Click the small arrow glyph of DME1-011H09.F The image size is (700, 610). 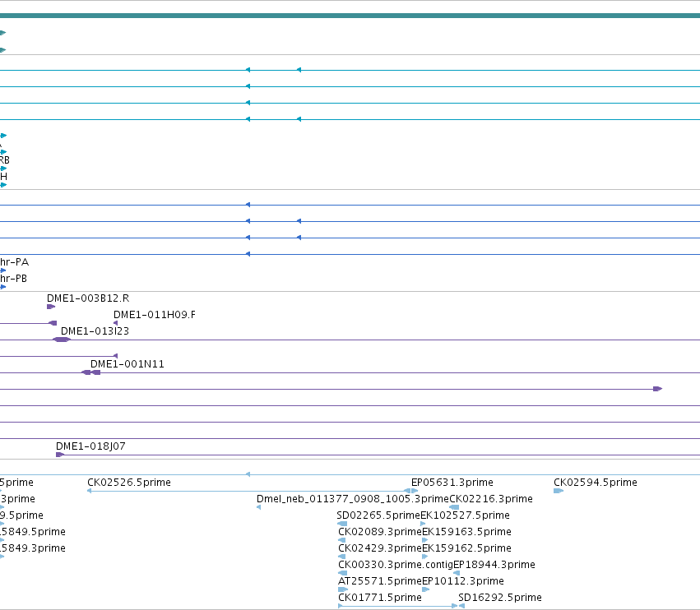(116, 323)
